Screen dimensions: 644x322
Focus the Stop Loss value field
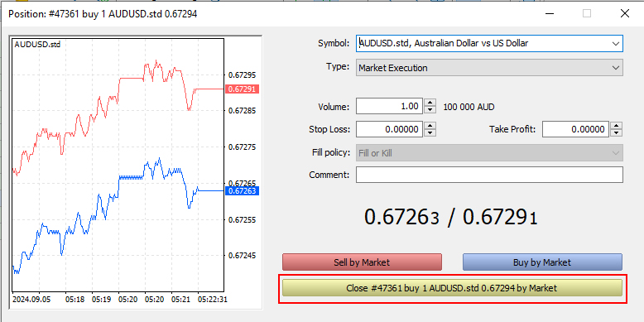(389, 129)
